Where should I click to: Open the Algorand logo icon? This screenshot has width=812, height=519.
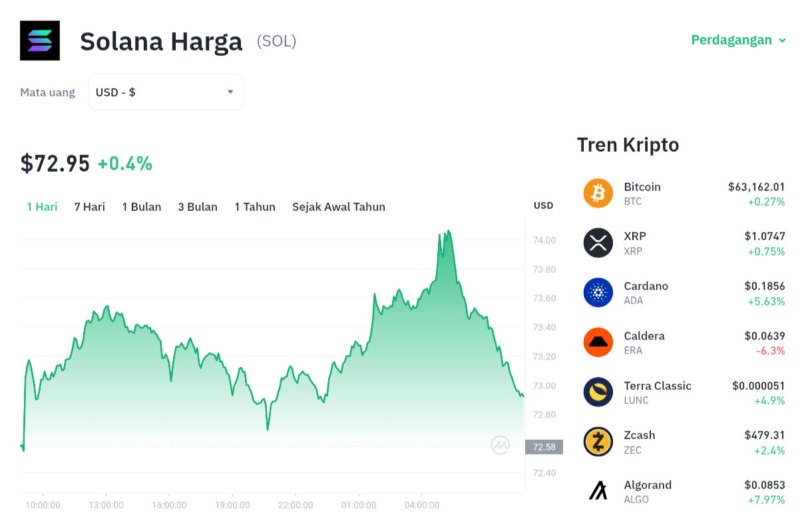(598, 491)
